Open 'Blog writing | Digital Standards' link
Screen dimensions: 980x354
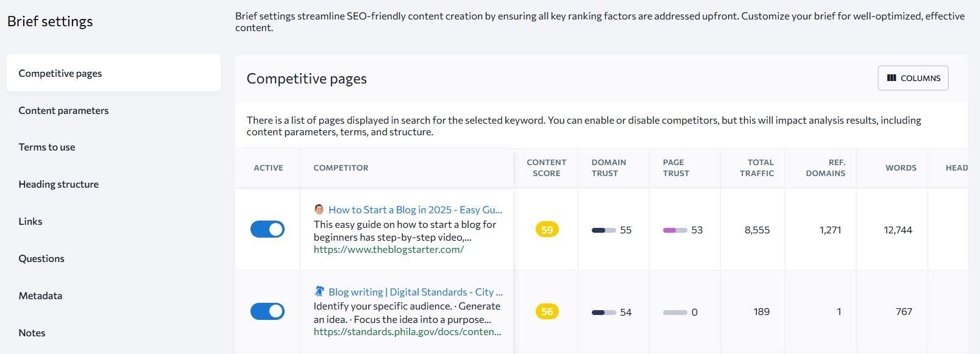point(416,292)
